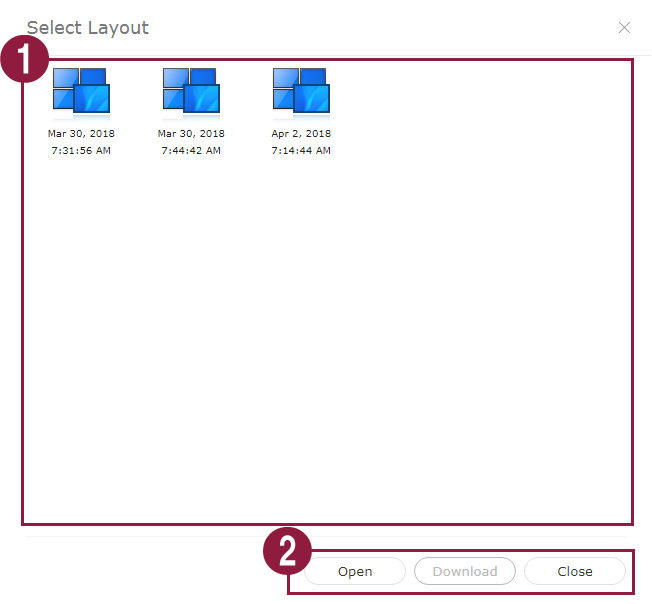Select the layout icon saved at 7:44:42 AM
Viewport: 652px width, 604px height.
(191, 92)
